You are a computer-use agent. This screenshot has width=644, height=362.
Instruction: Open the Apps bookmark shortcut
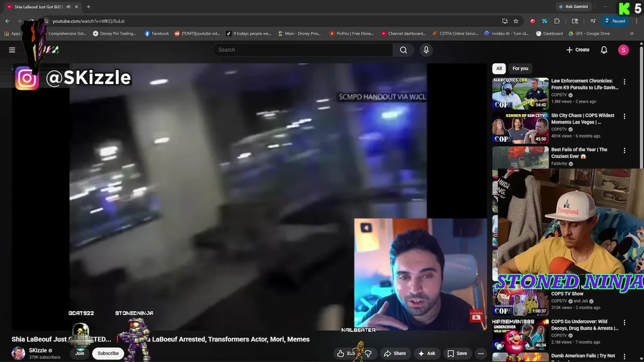[12, 34]
